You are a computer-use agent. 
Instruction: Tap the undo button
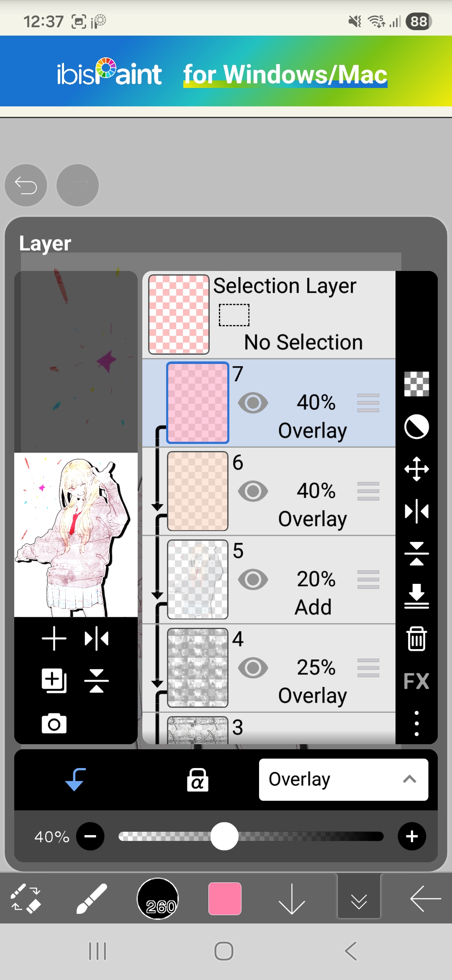click(26, 185)
